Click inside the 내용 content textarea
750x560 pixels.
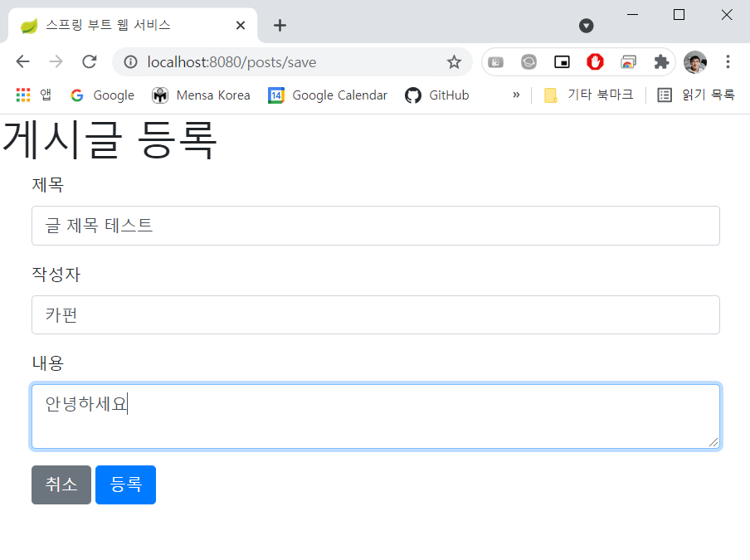376,416
